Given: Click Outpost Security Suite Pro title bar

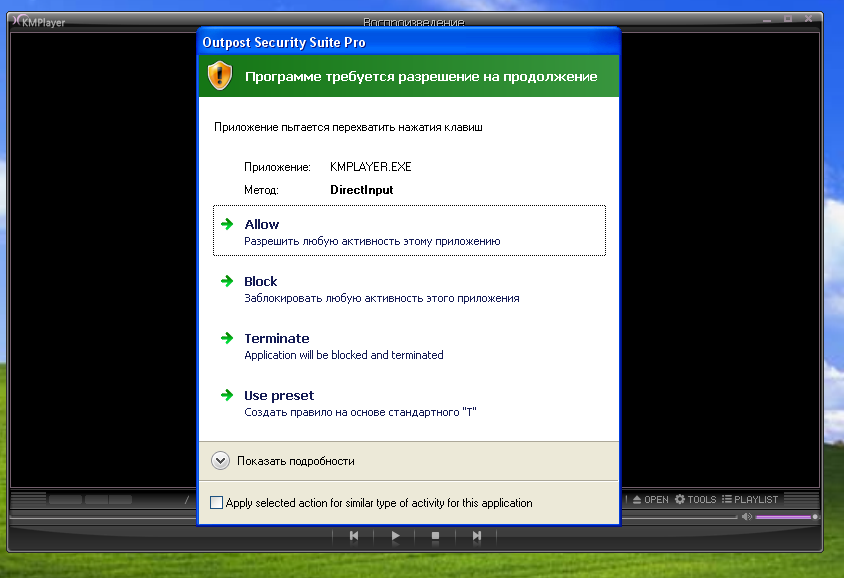Looking at the screenshot, I should coord(409,42).
